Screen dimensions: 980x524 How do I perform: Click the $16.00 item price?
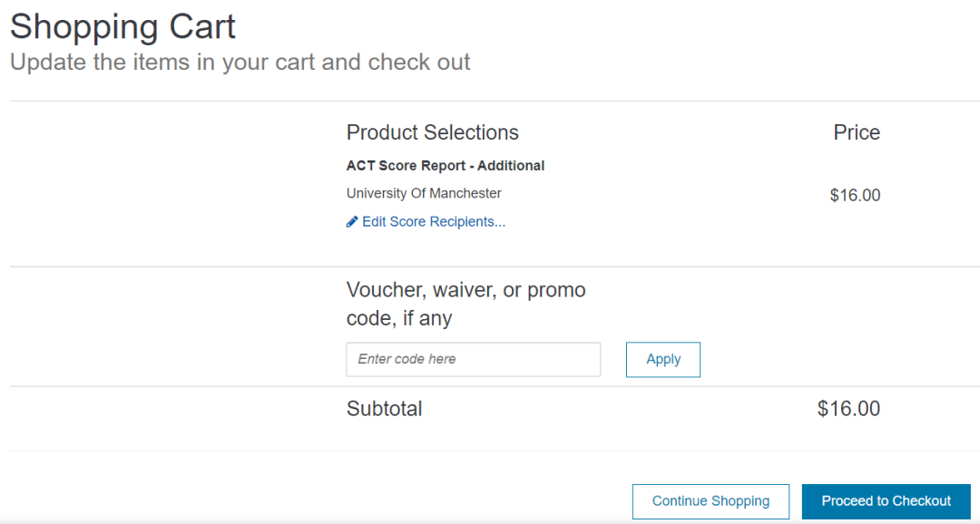[855, 196]
